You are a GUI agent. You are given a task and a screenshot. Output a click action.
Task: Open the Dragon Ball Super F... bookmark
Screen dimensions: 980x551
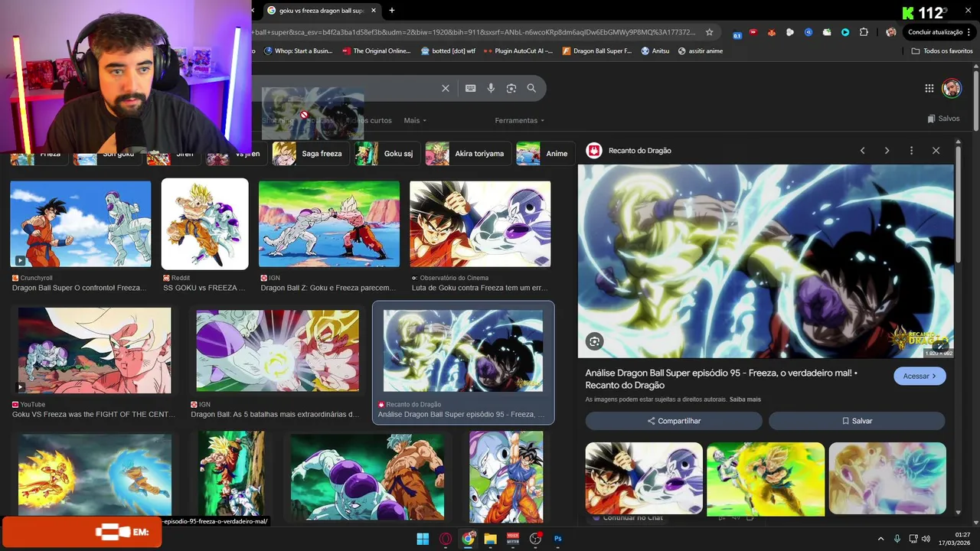click(597, 51)
